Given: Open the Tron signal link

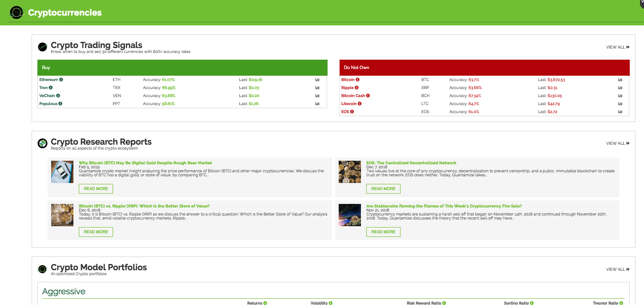Looking at the screenshot, I should [43, 88].
